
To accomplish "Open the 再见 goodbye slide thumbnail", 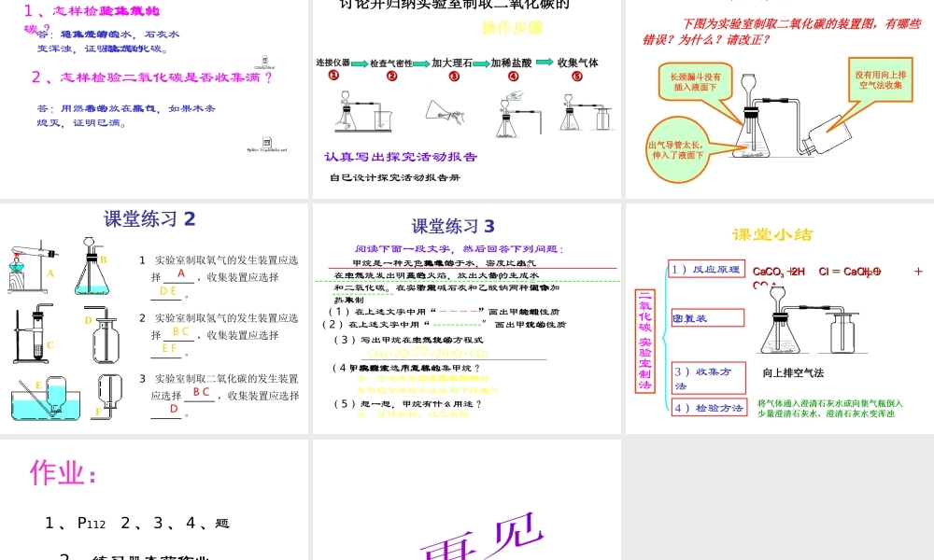I will pyautogui.click(x=467, y=500).
